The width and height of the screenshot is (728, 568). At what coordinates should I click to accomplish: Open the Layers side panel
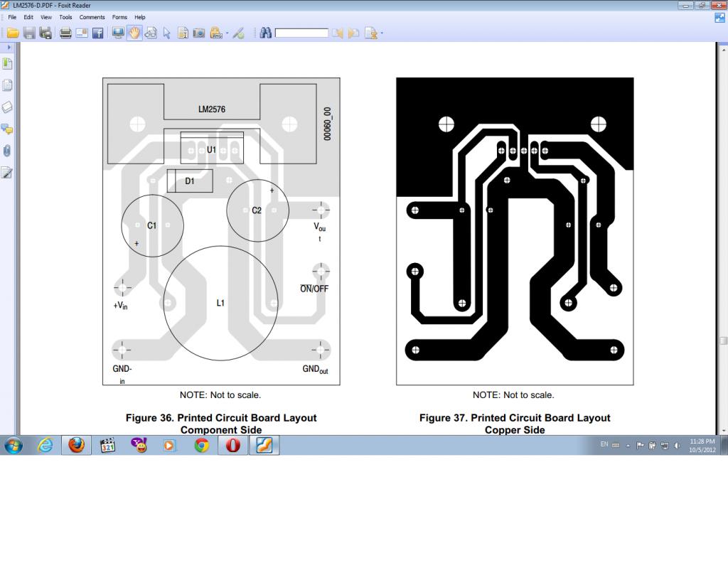(x=7, y=107)
